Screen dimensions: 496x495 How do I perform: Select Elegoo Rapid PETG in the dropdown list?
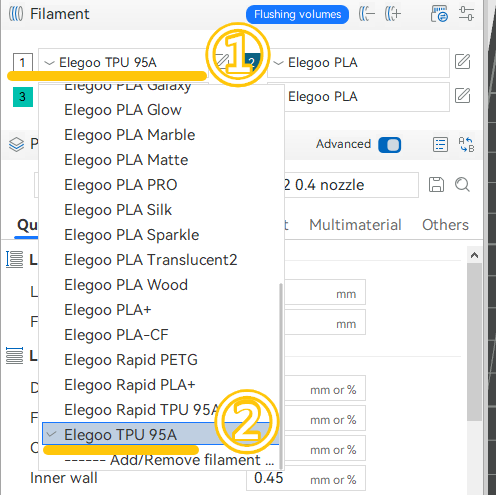(x=131, y=360)
